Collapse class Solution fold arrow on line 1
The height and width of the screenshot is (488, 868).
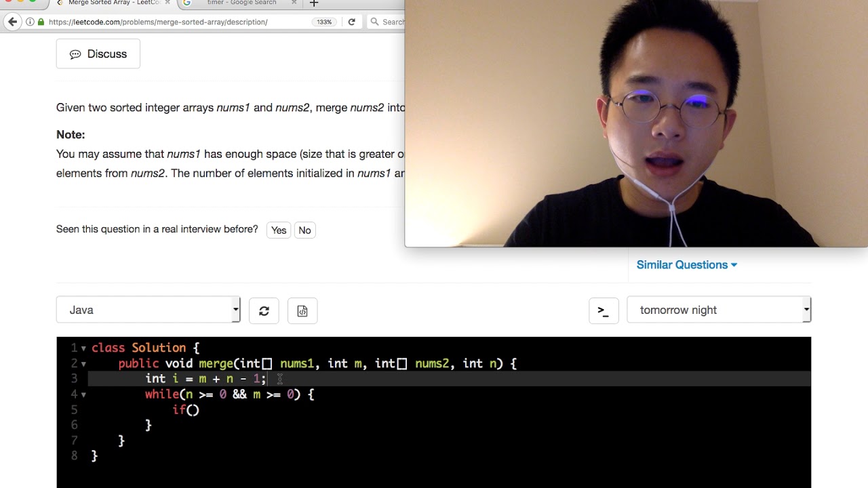click(83, 348)
